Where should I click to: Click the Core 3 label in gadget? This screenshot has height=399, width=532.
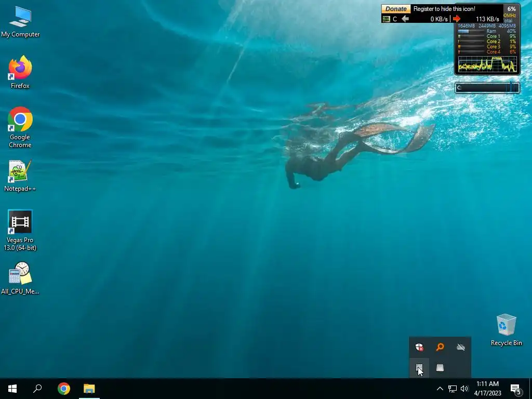[x=494, y=46]
